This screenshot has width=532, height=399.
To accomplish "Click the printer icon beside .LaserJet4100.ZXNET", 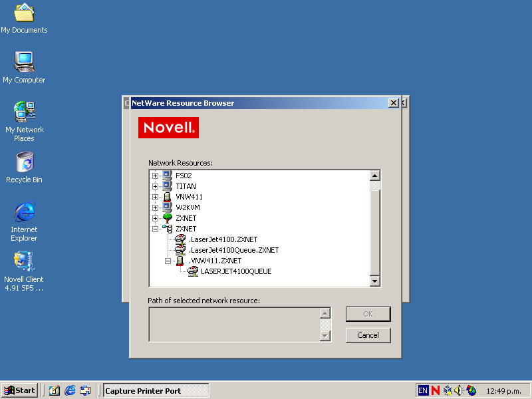I will pos(180,239).
